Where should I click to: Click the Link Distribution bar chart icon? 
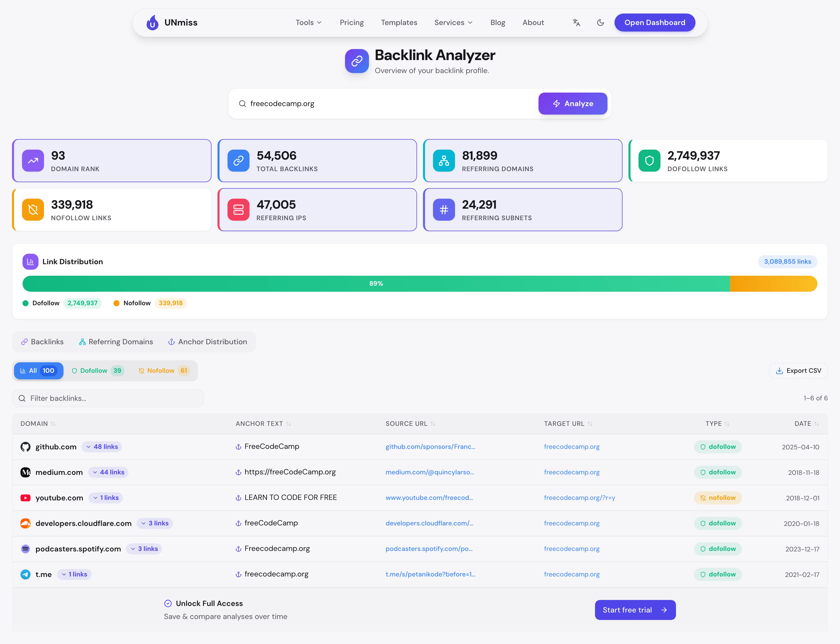point(30,262)
